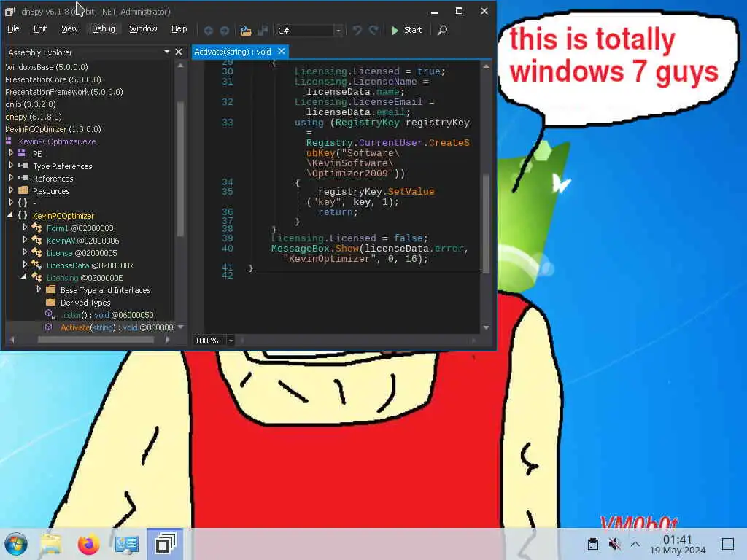Click the muted volume tray icon
Screen dimensions: 747x560
(614, 544)
